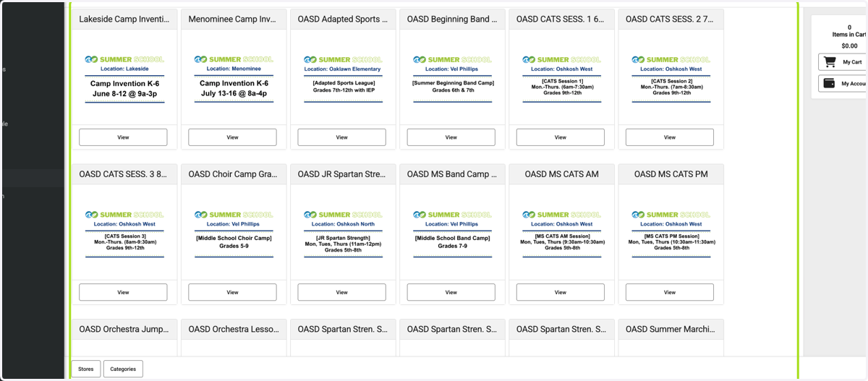Select Middle School Band Camp thumbnail
Screen dimensions: 868x381
click(452, 233)
